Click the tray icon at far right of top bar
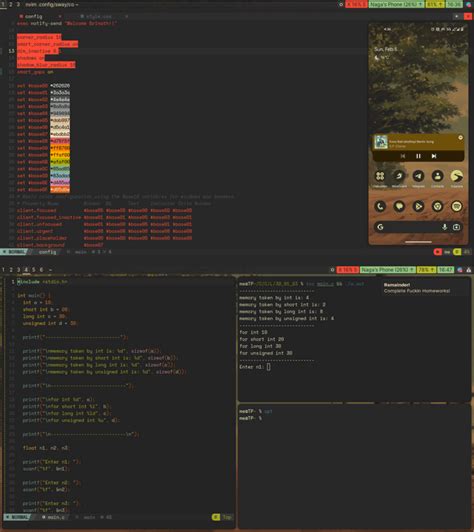The width and height of the screenshot is (474, 532). click(469, 4)
